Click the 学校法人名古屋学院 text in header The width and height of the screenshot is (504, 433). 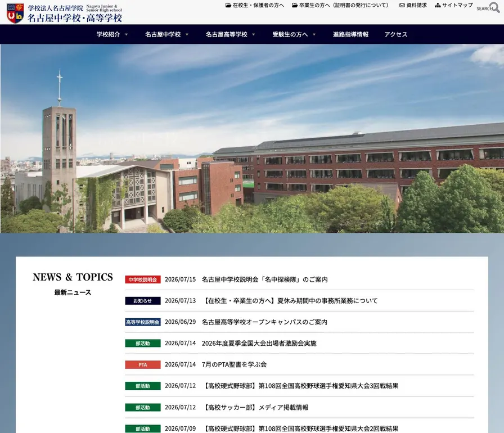[55, 8]
